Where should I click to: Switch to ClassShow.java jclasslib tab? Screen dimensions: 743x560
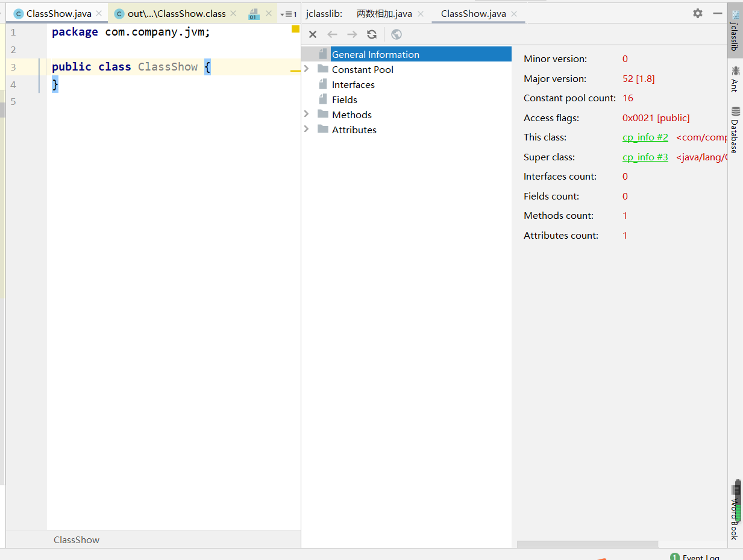pyautogui.click(x=474, y=13)
